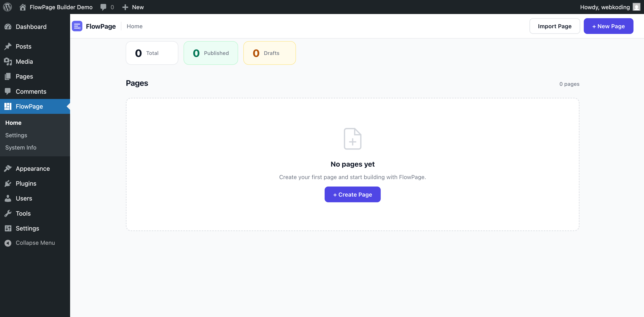644x317 pixels.
Task: Create your first page with Create Page
Action: coord(352,194)
